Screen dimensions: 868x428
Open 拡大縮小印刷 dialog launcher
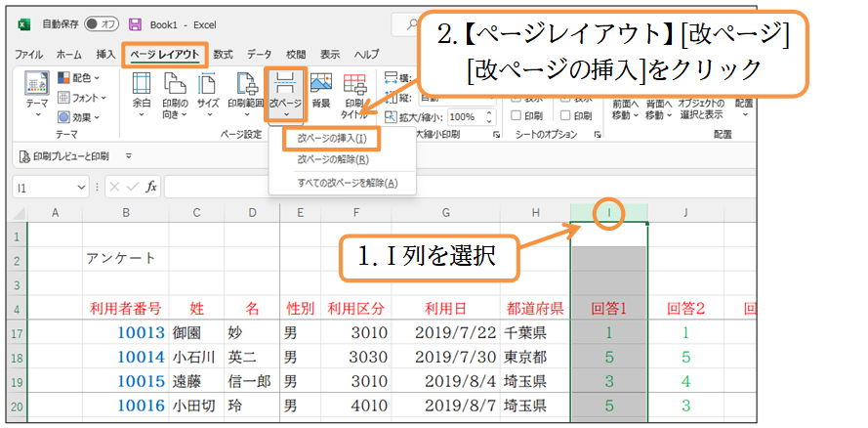496,135
